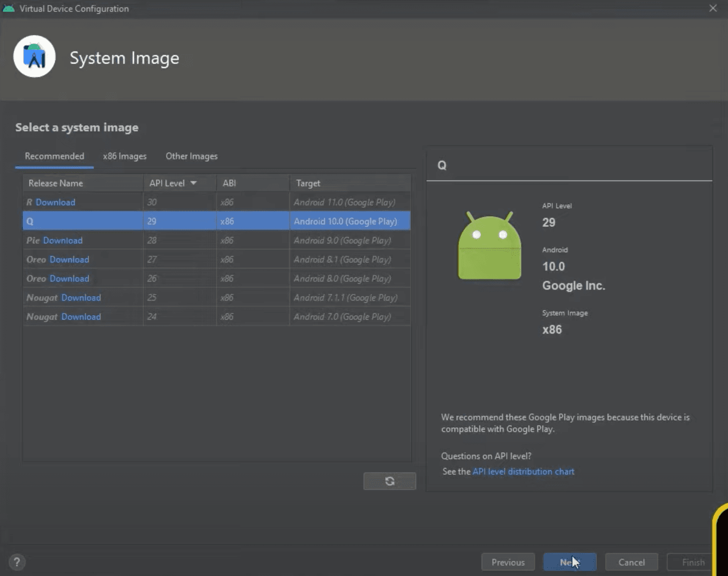Click the refresh system images icon
Viewport: 728px width, 576px height.
click(x=389, y=481)
